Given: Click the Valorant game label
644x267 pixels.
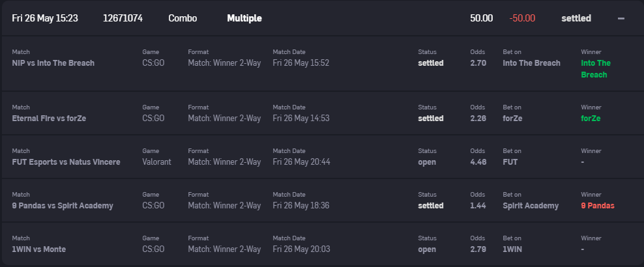Looking at the screenshot, I should (156, 162).
